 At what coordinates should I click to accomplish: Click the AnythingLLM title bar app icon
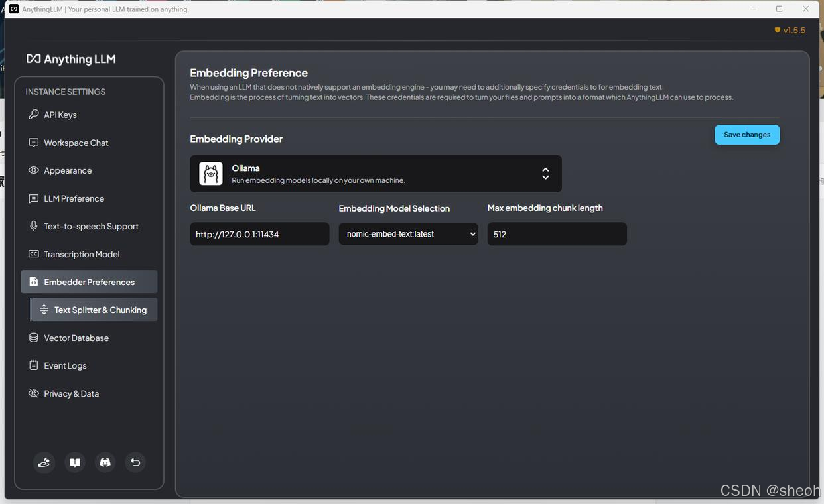point(14,9)
